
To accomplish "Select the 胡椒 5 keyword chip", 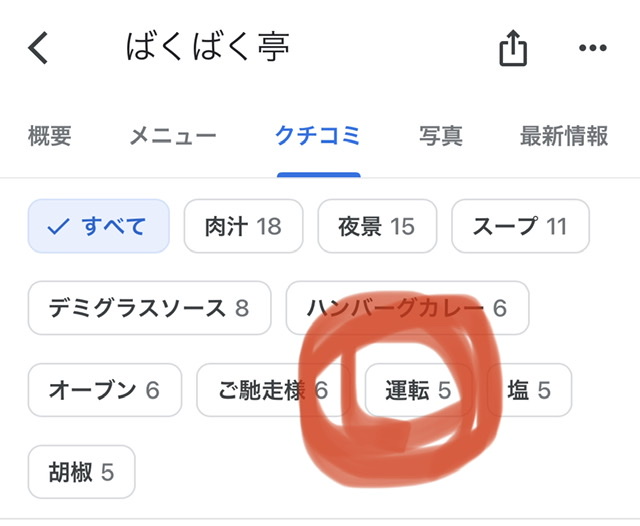I will [81, 472].
